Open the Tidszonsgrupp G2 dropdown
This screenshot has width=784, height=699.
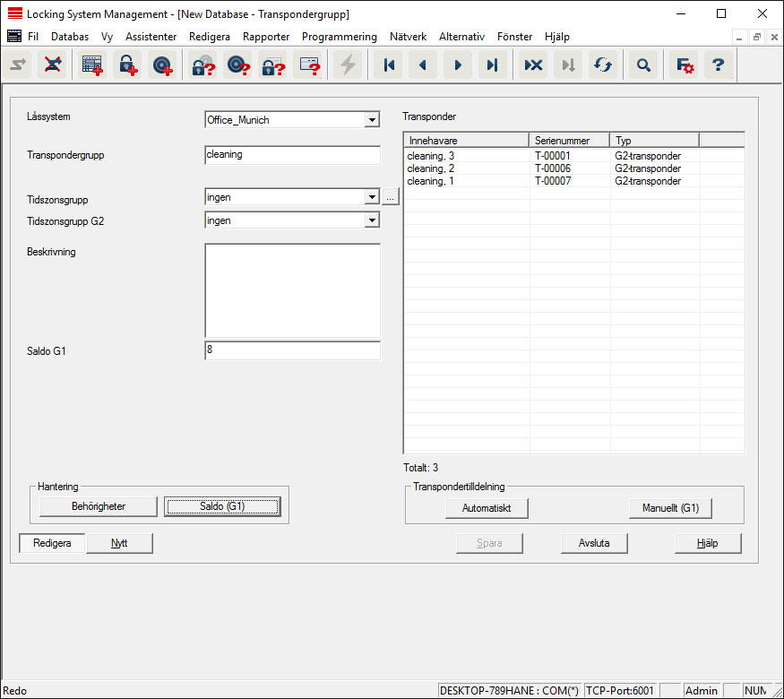tap(372, 220)
